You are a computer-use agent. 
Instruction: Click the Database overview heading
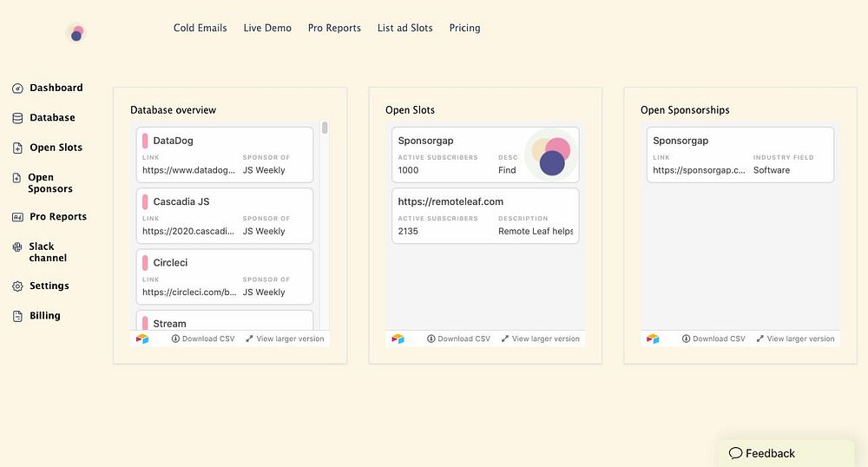coord(174,109)
